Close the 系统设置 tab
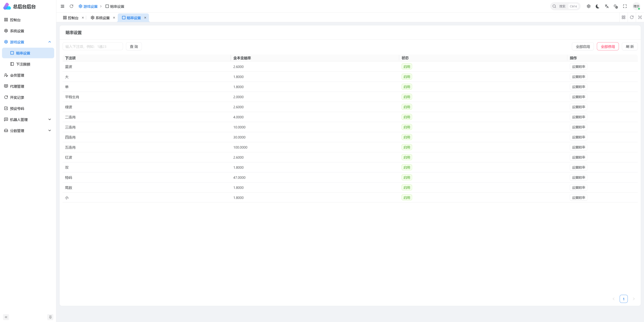The width and height of the screenshot is (644, 322). click(114, 18)
